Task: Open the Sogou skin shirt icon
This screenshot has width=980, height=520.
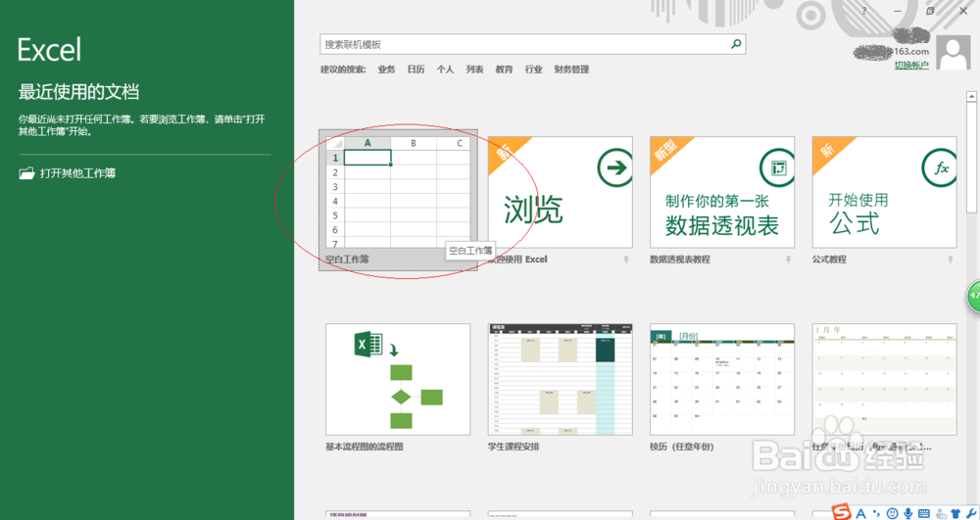Action: 955,514
